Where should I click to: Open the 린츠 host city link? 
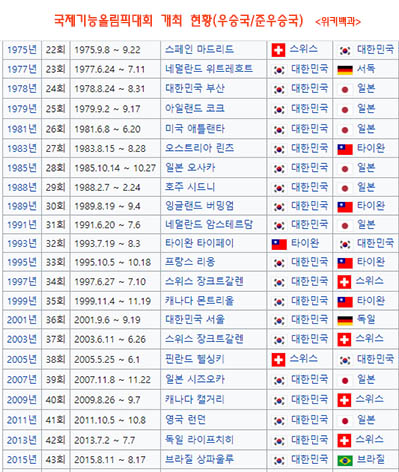tap(224, 148)
